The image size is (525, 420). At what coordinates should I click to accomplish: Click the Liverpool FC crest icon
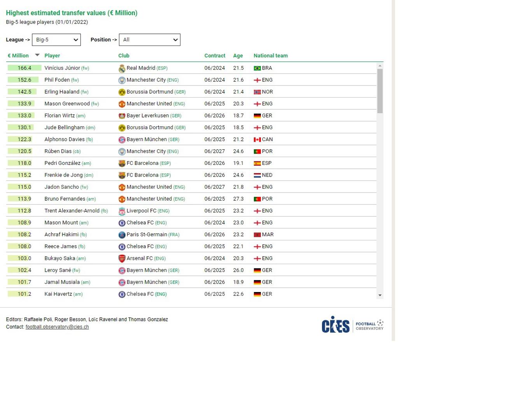pyautogui.click(x=122, y=211)
